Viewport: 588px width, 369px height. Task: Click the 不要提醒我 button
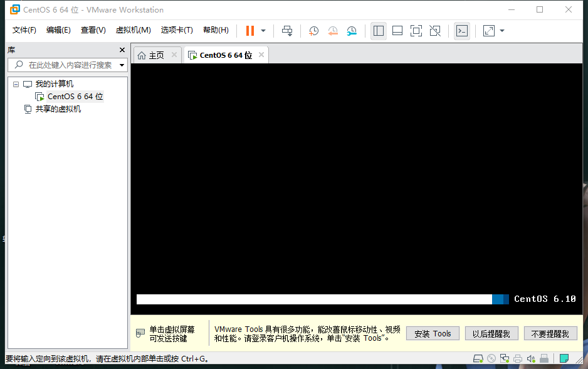550,334
